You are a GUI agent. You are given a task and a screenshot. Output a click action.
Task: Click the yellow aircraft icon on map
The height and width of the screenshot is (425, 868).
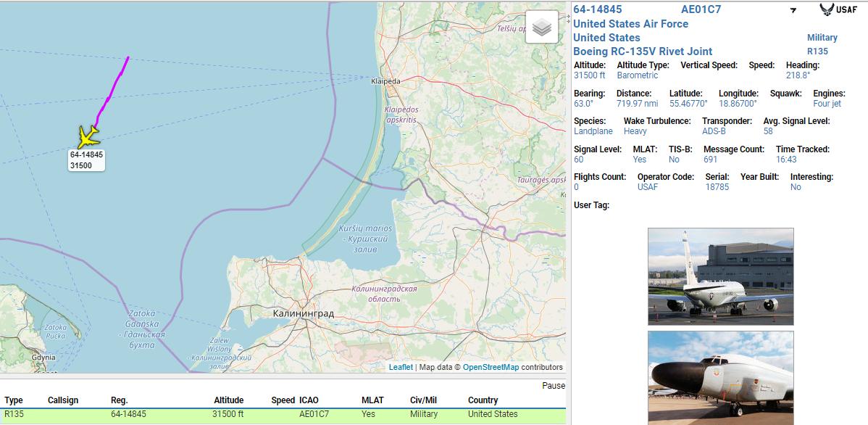[x=88, y=136]
